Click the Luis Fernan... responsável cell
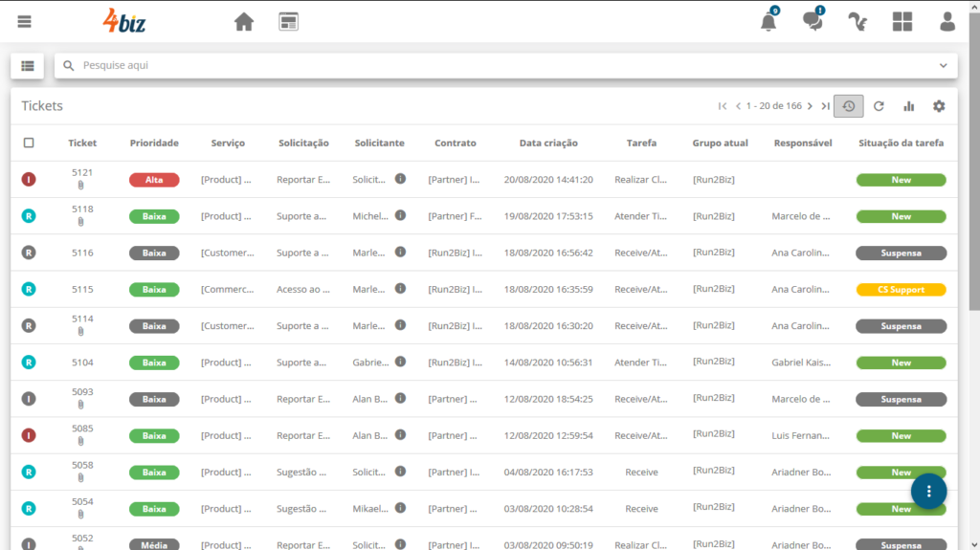Screen dimensions: 980x550 pyautogui.click(x=801, y=435)
